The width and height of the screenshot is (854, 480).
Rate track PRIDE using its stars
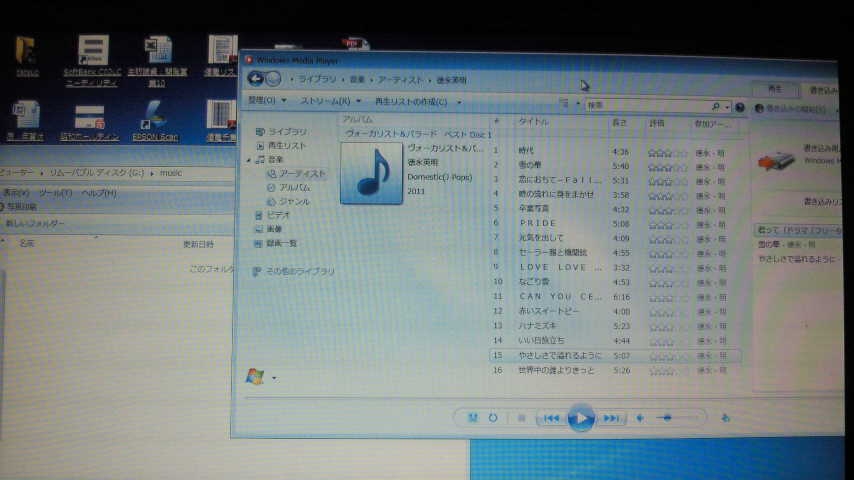coord(667,225)
